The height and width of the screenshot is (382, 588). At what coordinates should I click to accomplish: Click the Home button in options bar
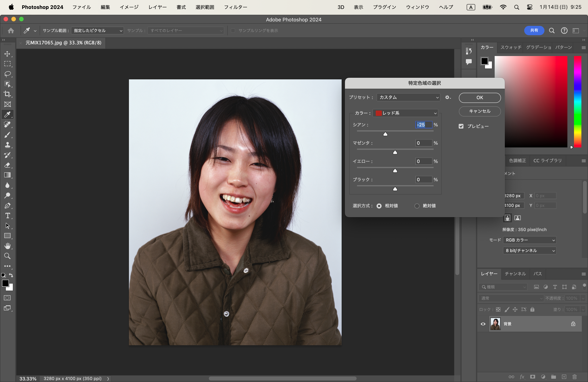(x=11, y=30)
